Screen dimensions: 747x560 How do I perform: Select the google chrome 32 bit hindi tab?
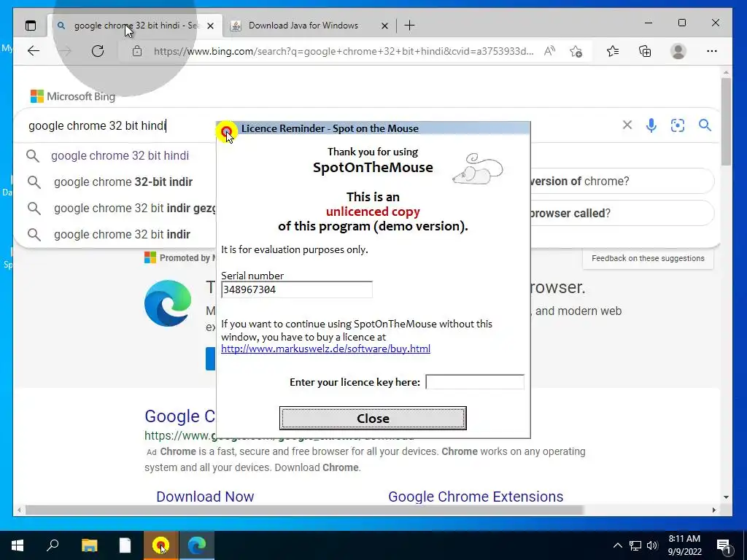click(135, 26)
